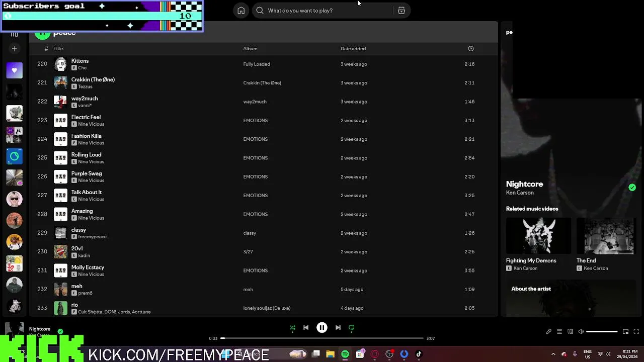
Task: Sort by Date added column header
Action: coord(353,49)
